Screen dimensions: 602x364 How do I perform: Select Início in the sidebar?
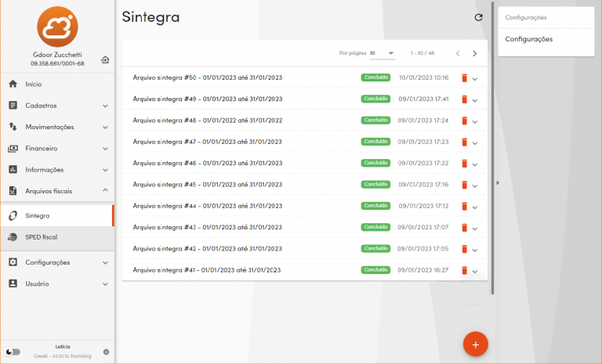33,84
